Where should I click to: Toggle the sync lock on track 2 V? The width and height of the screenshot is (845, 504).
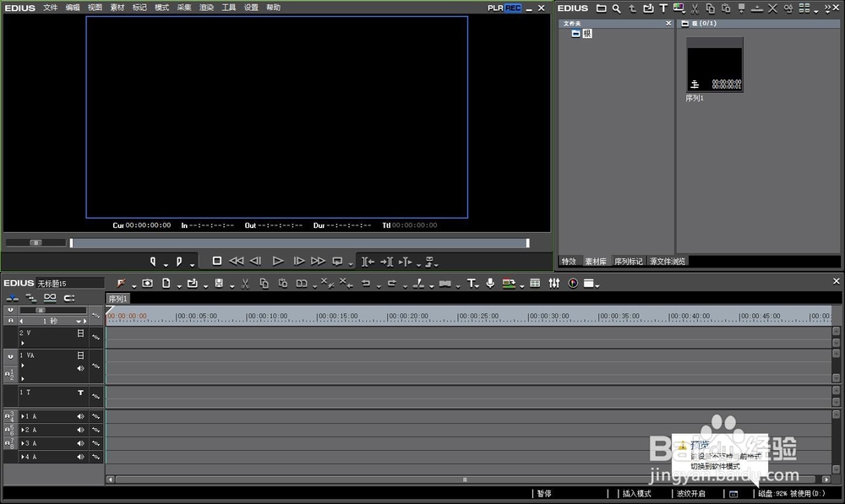[96, 337]
